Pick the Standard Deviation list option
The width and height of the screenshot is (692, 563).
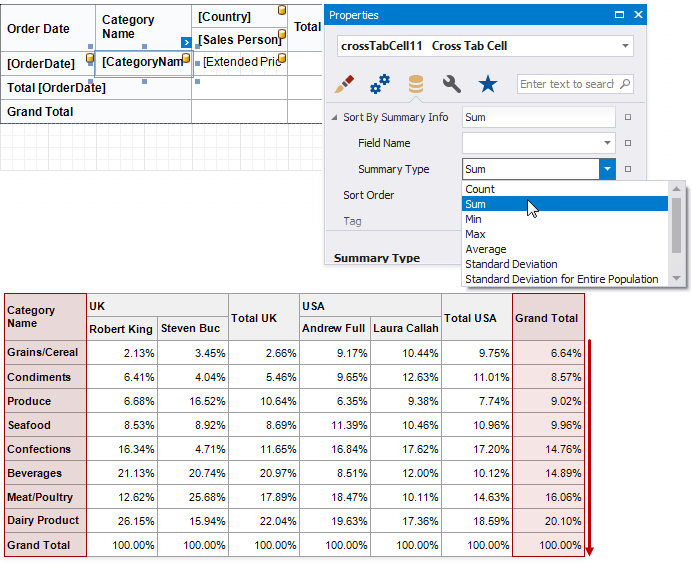511,264
